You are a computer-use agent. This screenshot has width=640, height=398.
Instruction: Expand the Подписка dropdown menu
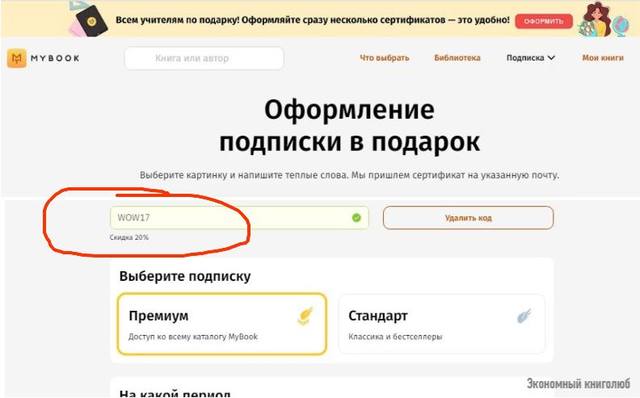click(x=530, y=58)
